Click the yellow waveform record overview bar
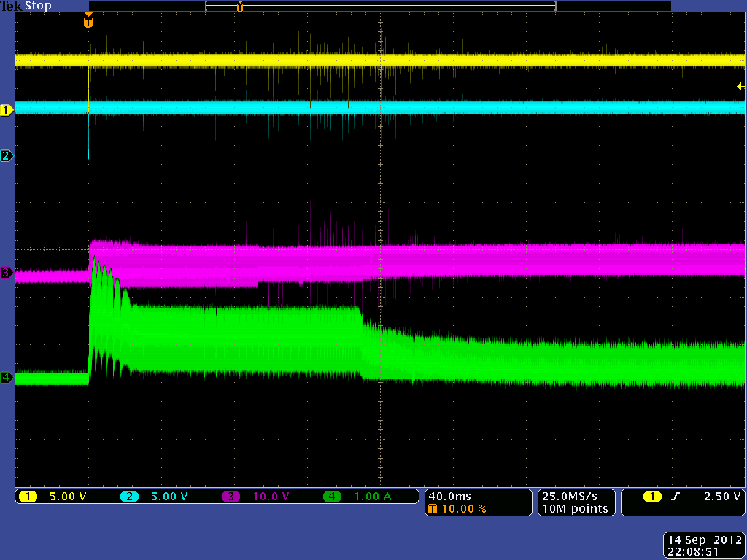This screenshot has height=560, width=747. [381, 6]
